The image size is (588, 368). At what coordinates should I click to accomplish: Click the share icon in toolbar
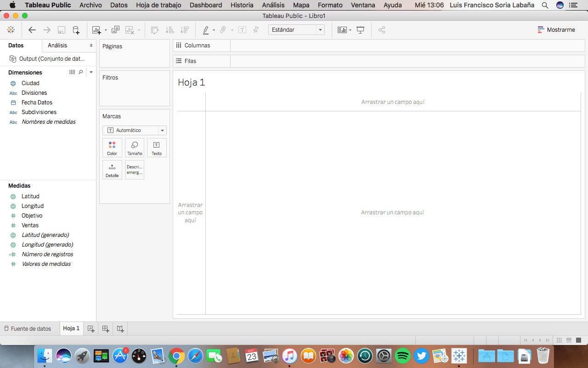[382, 30]
